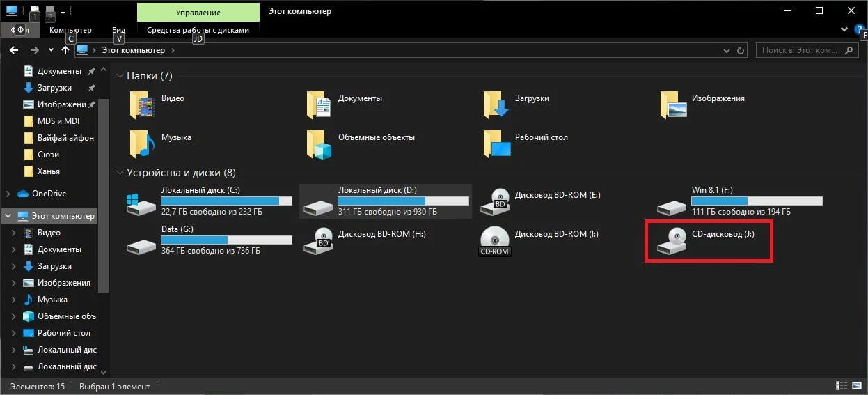Image resolution: width=868 pixels, height=395 pixels.
Task: Select the Дисковод BD-ROM (I:) CD-ROM icon
Action: pyautogui.click(x=495, y=240)
